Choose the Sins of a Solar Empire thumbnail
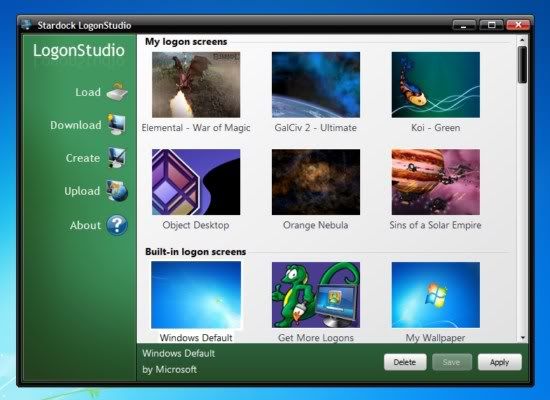Image resolution: width=550 pixels, height=400 pixels. click(x=436, y=182)
